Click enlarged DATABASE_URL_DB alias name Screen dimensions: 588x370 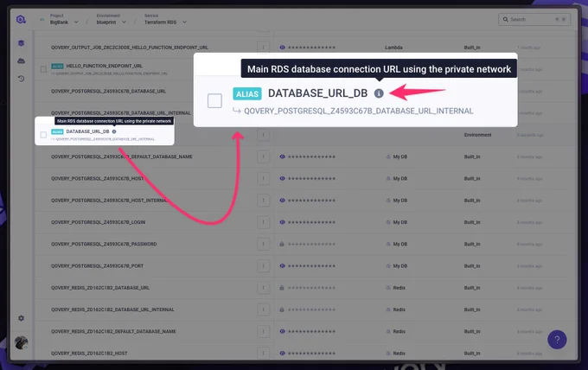coord(317,93)
